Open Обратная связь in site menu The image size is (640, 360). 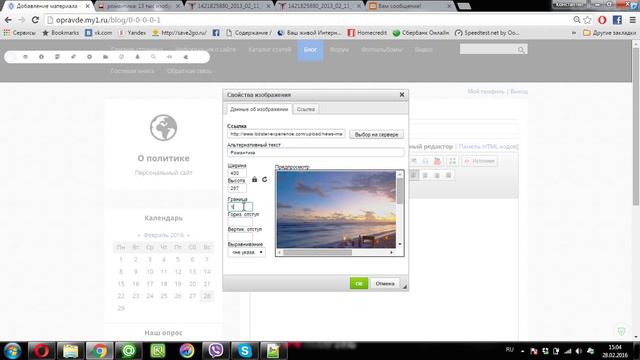point(189,71)
